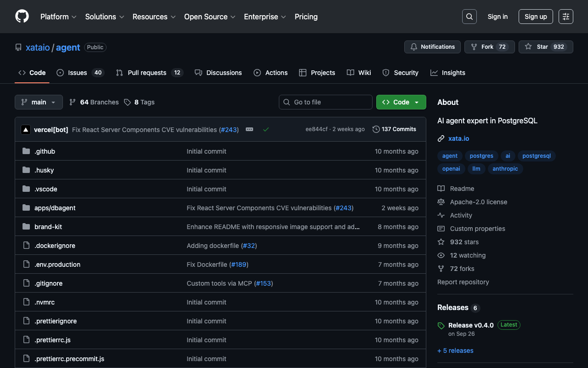The width and height of the screenshot is (588, 368).
Task: Open the 137 Commits history link
Action: [x=394, y=129]
